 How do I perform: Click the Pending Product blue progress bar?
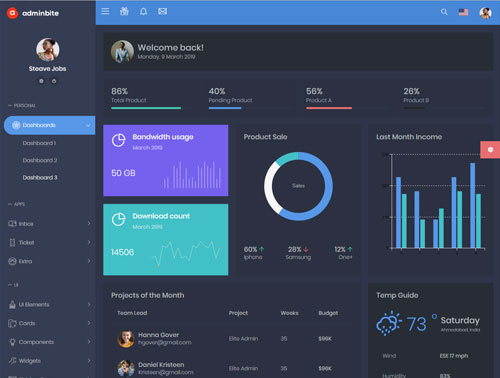[225, 108]
